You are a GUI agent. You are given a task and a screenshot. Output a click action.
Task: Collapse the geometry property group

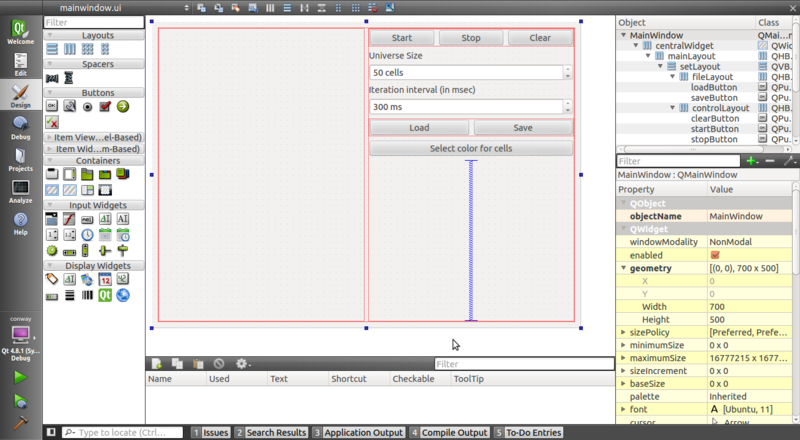[623, 268]
